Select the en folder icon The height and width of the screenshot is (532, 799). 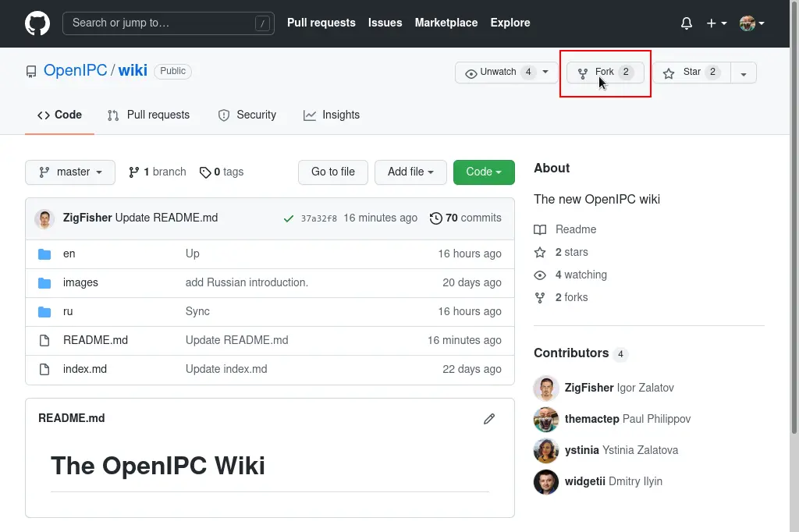coord(44,254)
